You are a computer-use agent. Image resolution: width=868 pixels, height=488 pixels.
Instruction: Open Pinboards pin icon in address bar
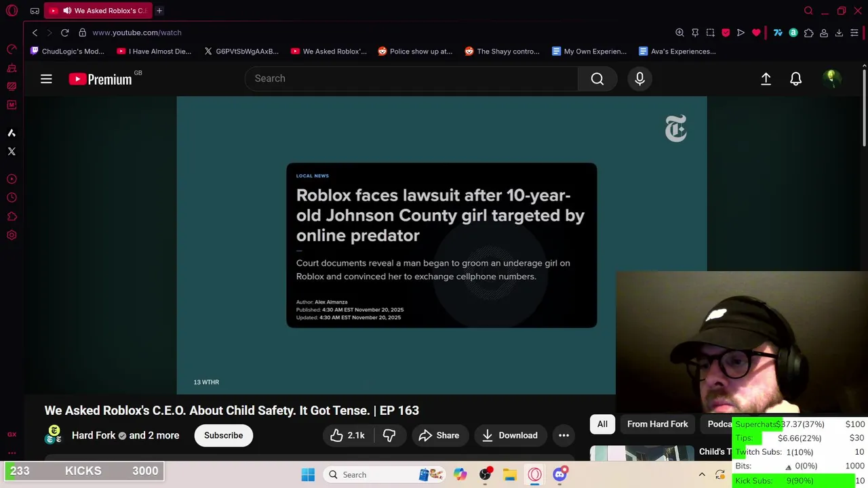[695, 33]
